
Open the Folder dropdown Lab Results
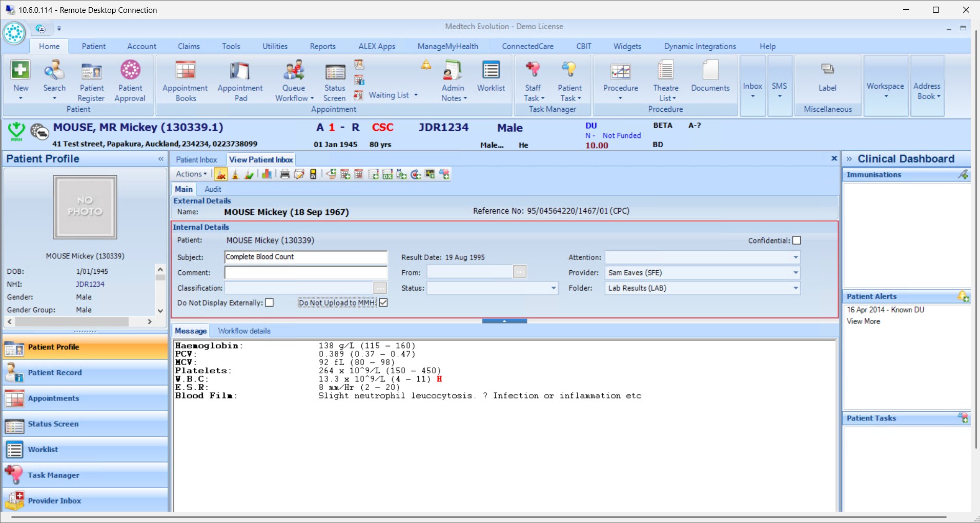click(795, 288)
